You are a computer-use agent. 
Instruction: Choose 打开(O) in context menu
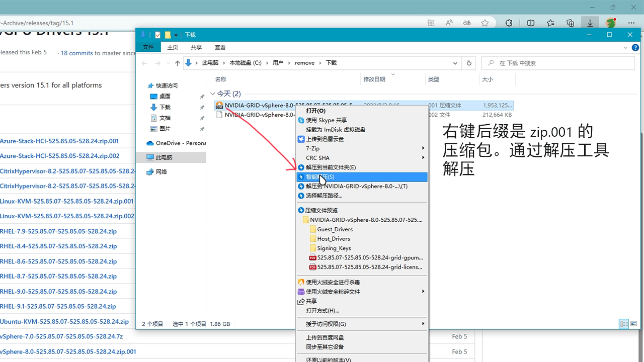click(362, 111)
